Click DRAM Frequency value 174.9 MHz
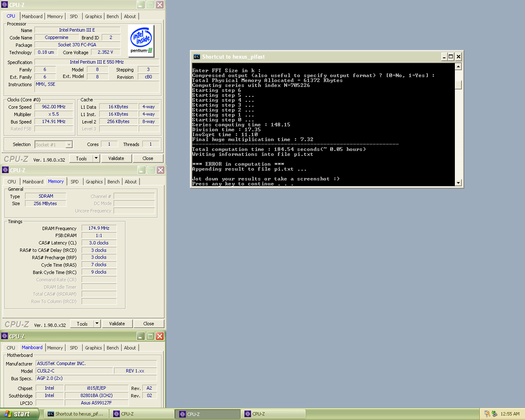The width and height of the screenshot is (525, 420). click(99, 228)
